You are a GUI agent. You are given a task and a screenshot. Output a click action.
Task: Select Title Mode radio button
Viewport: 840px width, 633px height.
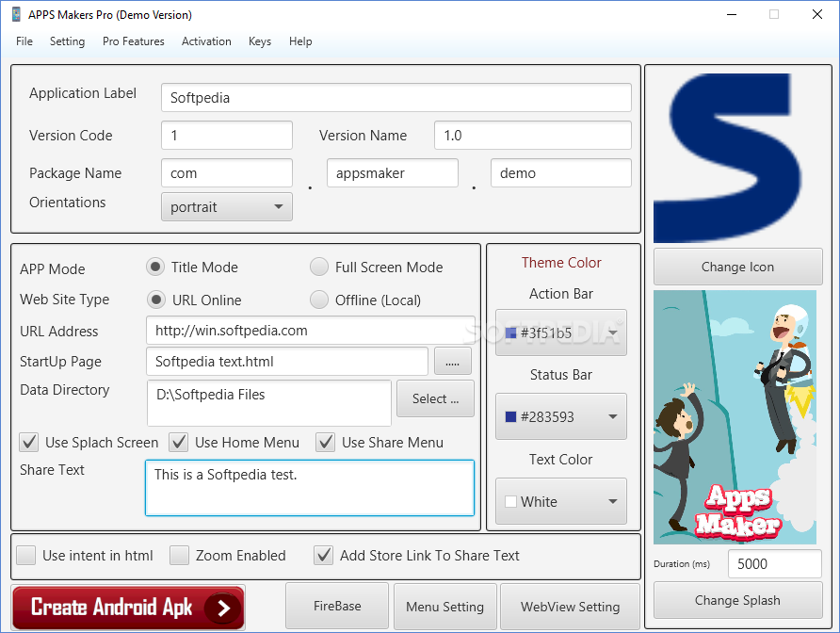point(155,267)
